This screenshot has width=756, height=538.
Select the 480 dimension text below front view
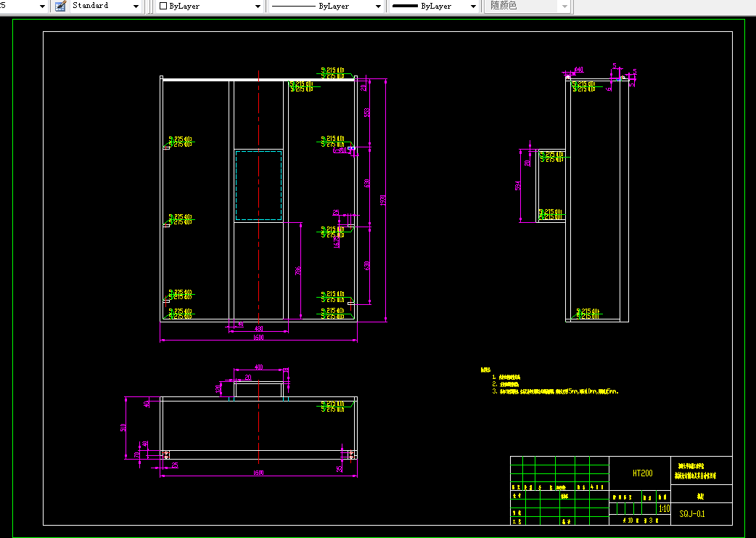(258, 329)
